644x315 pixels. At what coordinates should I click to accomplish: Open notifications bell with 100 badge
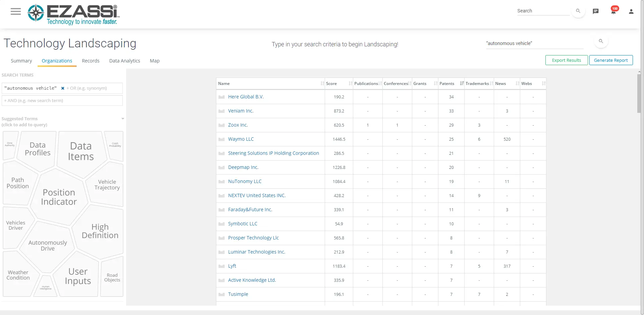point(614,11)
